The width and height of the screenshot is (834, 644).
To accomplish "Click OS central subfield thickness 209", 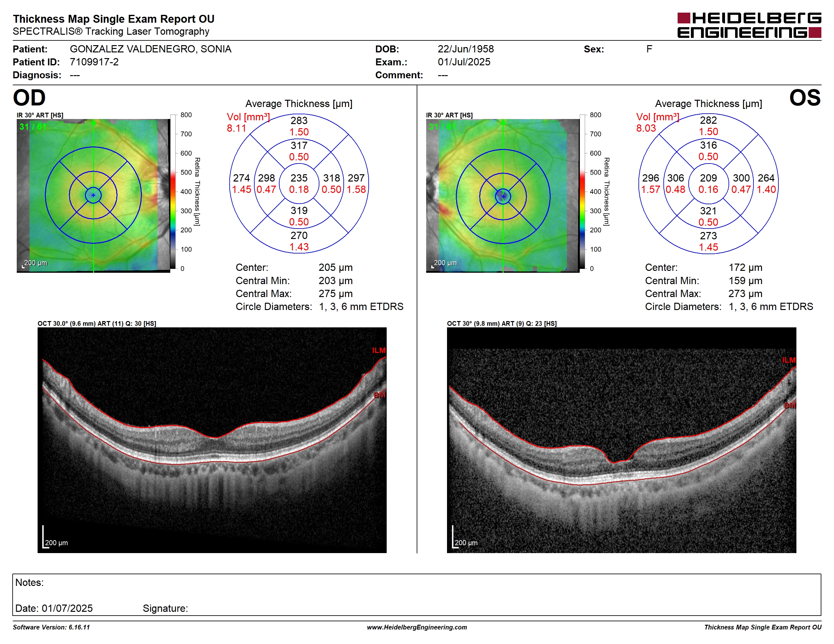I will click(x=708, y=178).
